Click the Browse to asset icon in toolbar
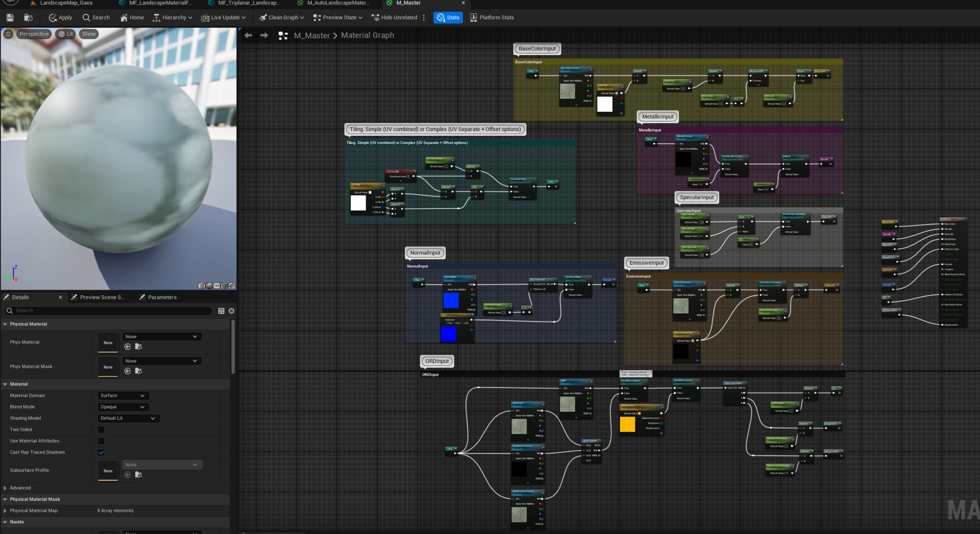Screen dimensions: 980x534 click(29, 17)
